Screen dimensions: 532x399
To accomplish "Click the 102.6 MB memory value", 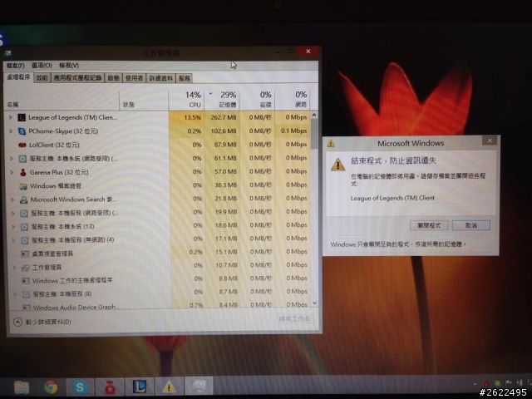I will click(x=224, y=131).
